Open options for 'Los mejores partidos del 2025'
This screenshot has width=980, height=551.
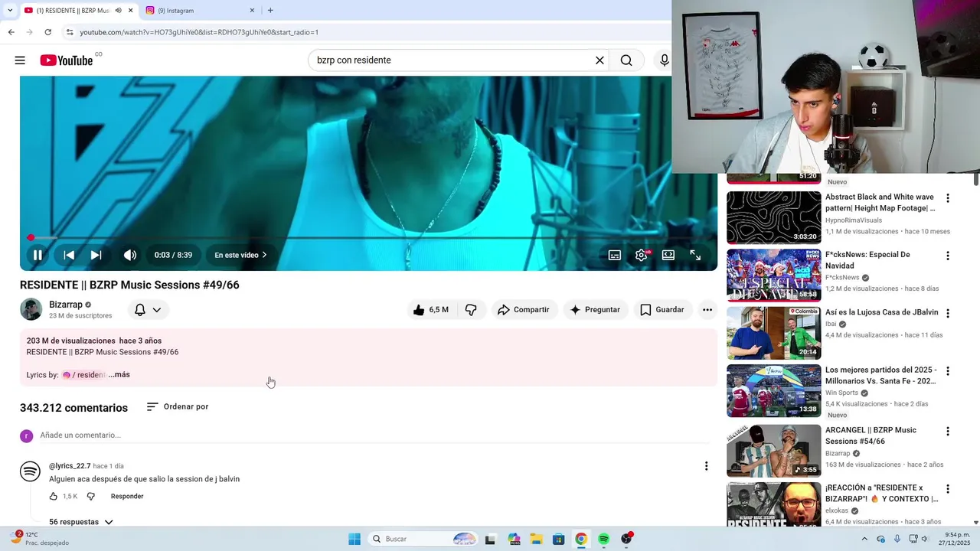(x=948, y=371)
